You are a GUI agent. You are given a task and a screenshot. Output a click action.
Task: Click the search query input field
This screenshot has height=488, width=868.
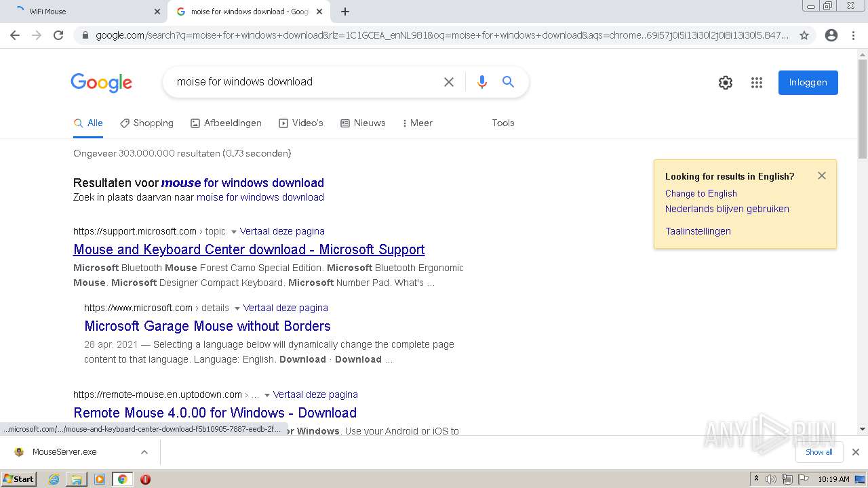point(305,82)
